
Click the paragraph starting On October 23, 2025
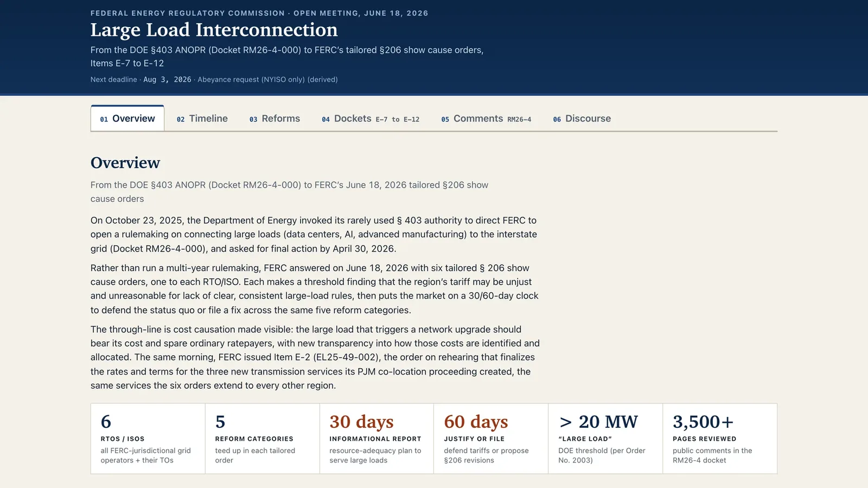[x=315, y=234]
